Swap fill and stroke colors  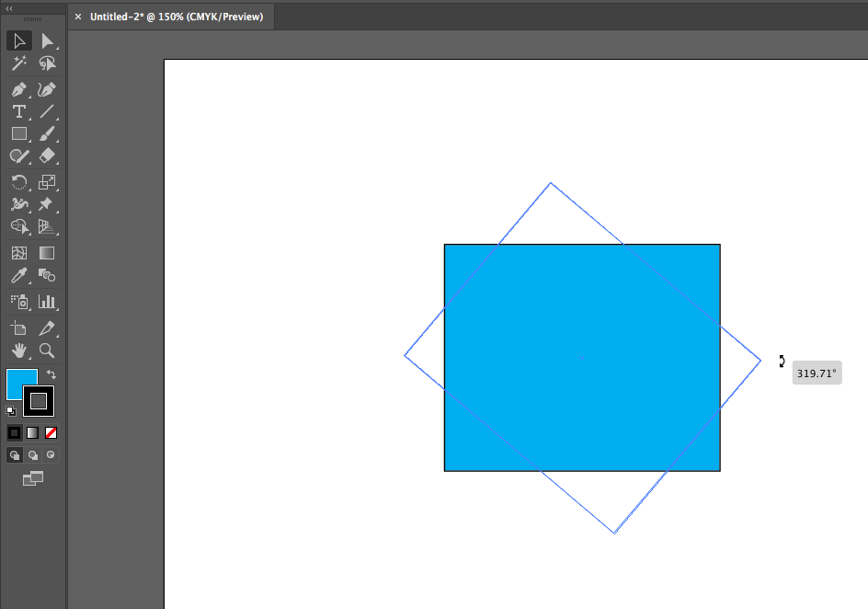51,374
